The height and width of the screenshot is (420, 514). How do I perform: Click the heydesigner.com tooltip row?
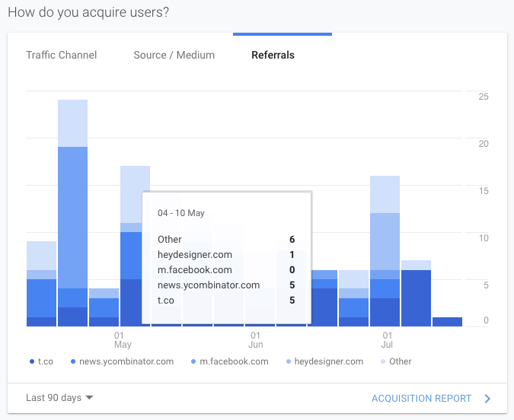tap(226, 255)
